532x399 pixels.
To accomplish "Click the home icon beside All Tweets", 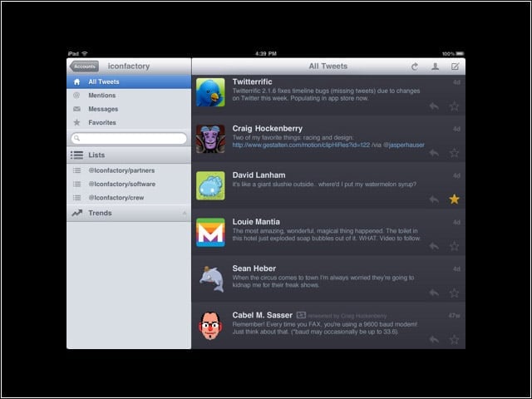I will coord(77,81).
